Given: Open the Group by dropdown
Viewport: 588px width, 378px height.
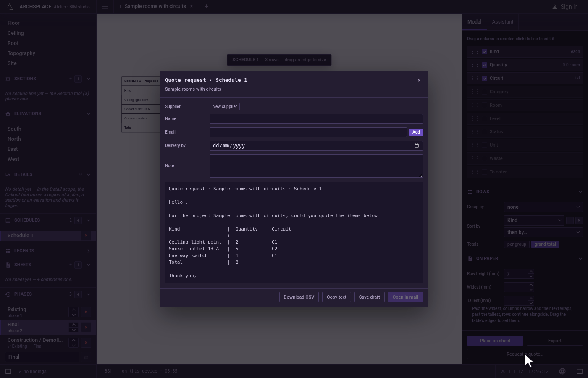Looking at the screenshot, I should [x=543, y=207].
